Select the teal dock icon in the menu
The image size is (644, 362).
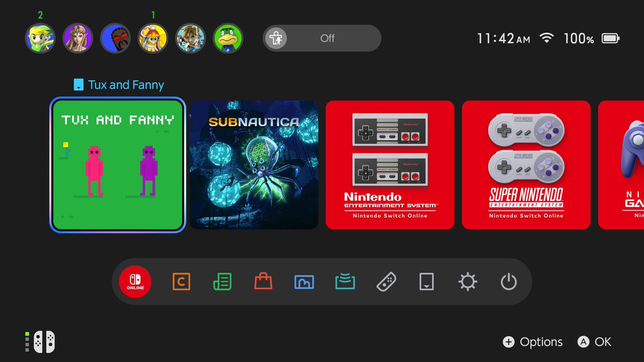pos(345,281)
